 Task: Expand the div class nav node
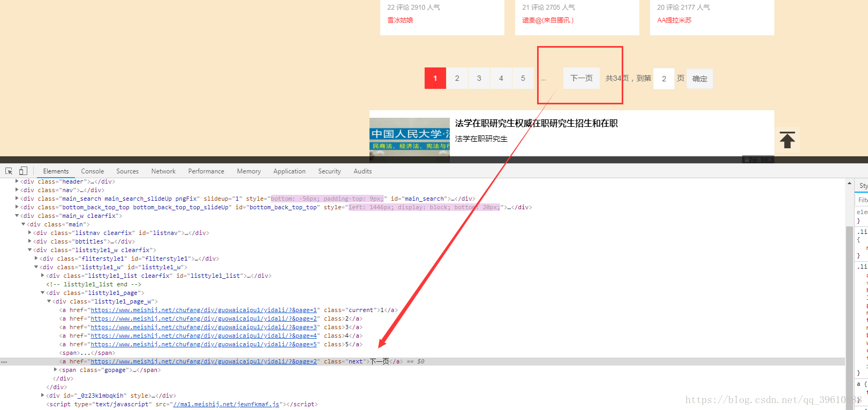tap(17, 190)
